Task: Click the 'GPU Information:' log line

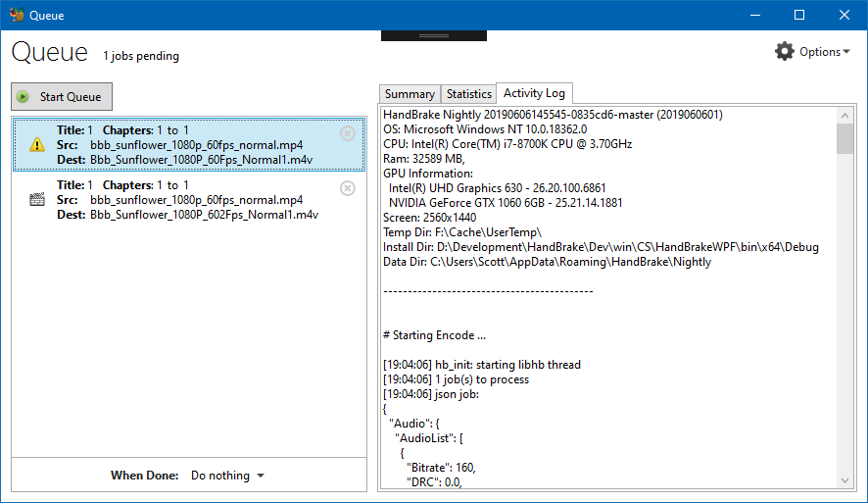Action: tap(428, 174)
